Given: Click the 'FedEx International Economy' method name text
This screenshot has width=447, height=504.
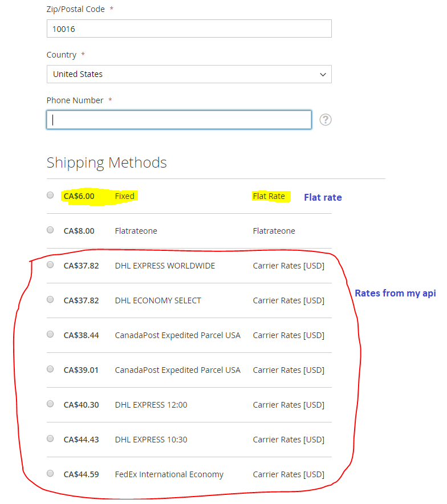Looking at the screenshot, I should click(169, 474).
